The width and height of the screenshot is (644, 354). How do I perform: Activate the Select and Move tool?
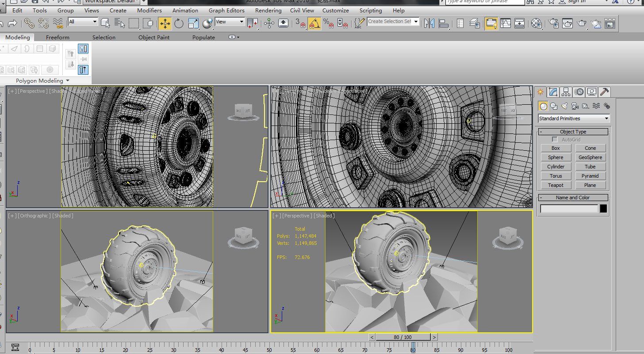pos(165,23)
